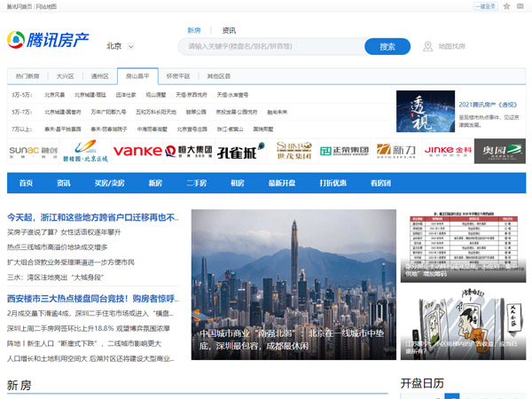Click the 一键登录 login button
532x399 pixels.
point(486,6)
